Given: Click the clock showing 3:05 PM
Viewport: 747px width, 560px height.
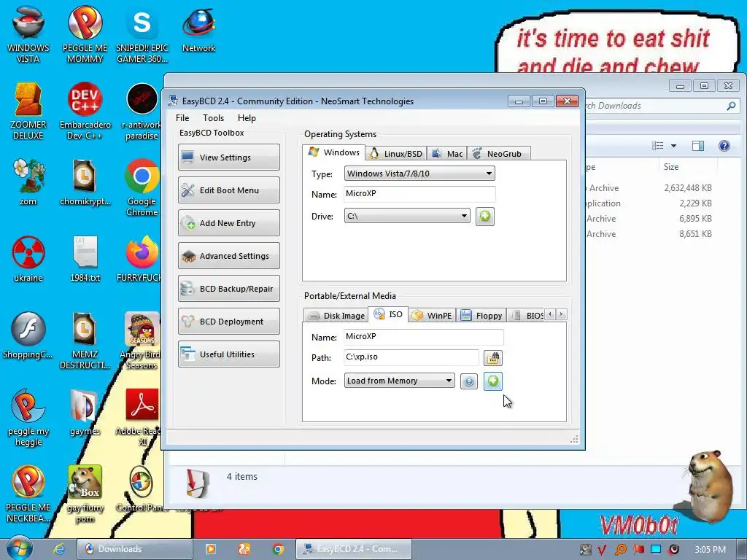Looking at the screenshot, I should (x=711, y=550).
